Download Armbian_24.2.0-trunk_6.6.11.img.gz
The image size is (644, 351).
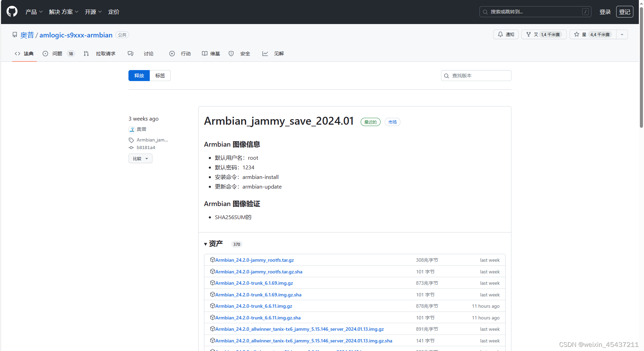(x=254, y=306)
